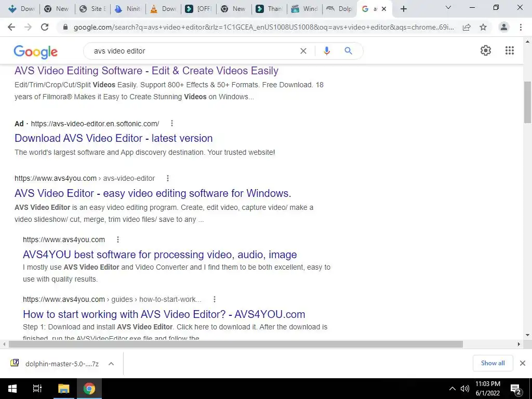This screenshot has width=532, height=399.
Task: Open File Explorer from taskbar
Action: pyautogui.click(x=63, y=389)
